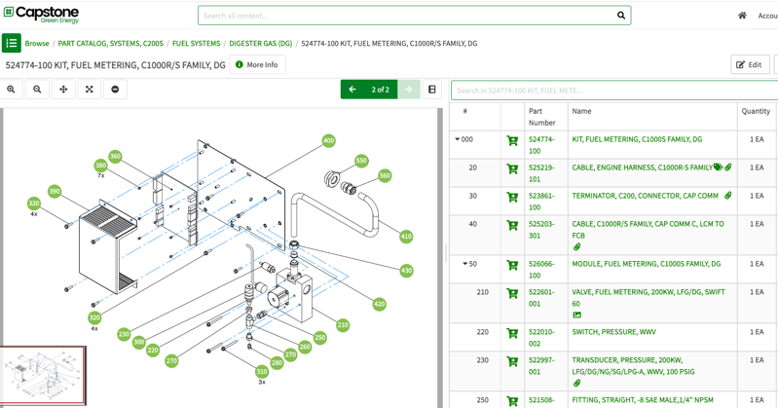Click the diagram overview thumbnail
The image size is (778, 408).
click(x=43, y=376)
